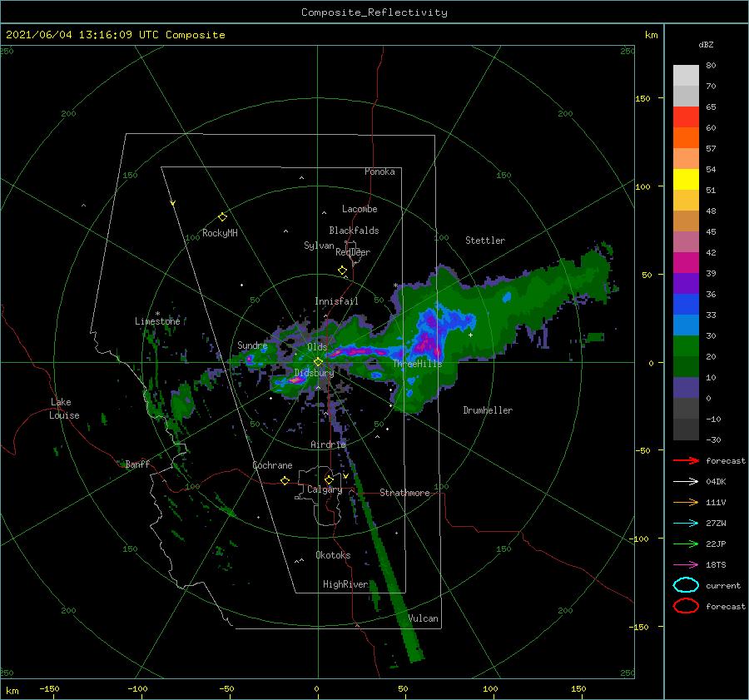Click the Lake Louise label
This screenshot has height=700, width=749.
[64, 409]
